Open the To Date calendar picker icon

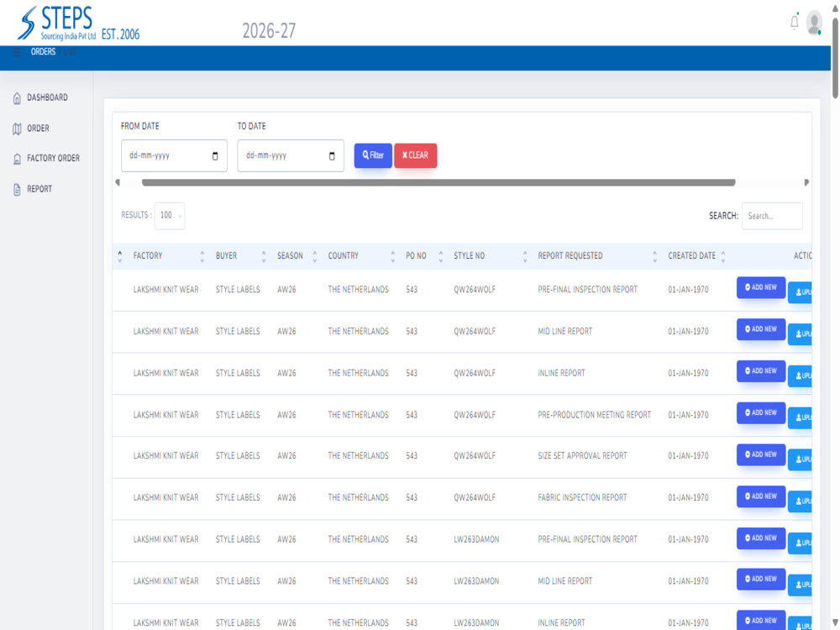332,156
